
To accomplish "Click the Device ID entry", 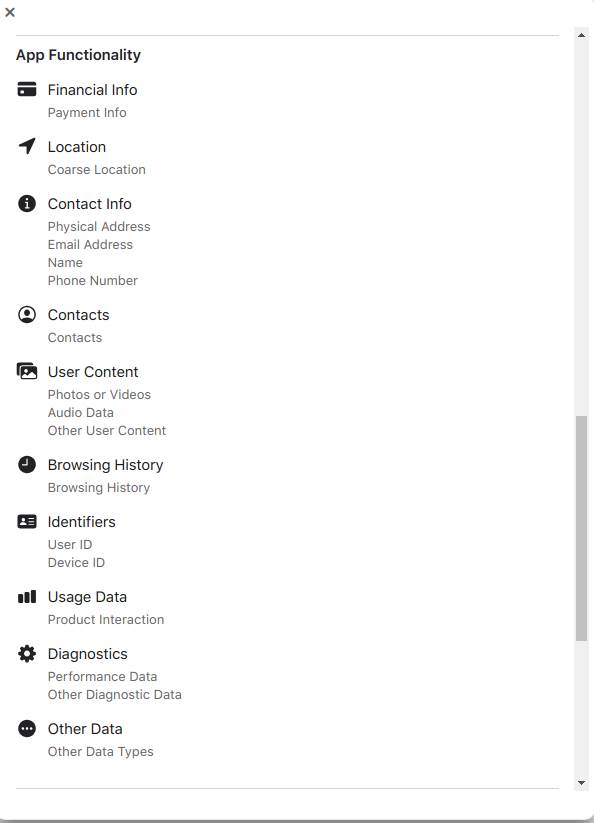I will tap(76, 562).
